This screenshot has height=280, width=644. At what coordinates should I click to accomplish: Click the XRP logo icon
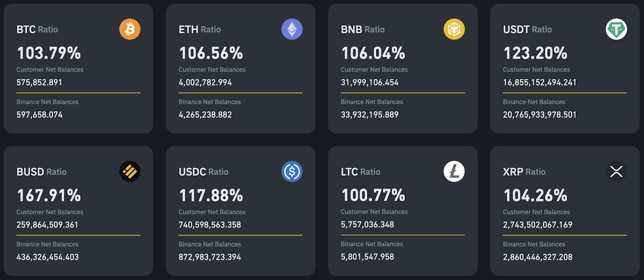[x=616, y=171]
